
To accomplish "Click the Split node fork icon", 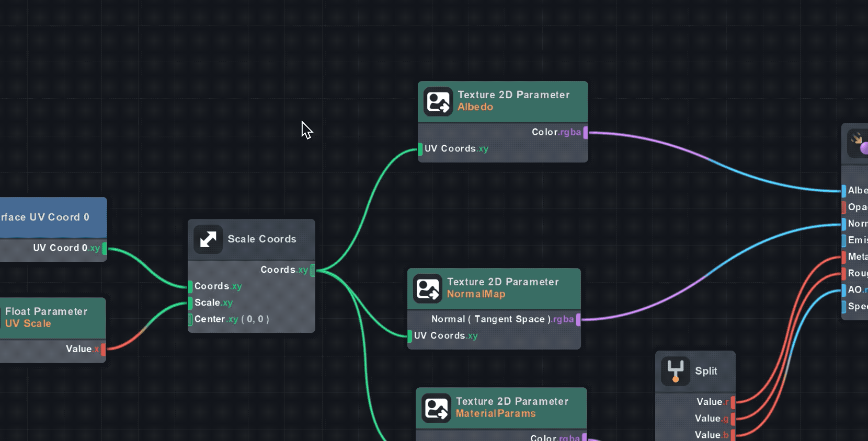I will (x=675, y=371).
